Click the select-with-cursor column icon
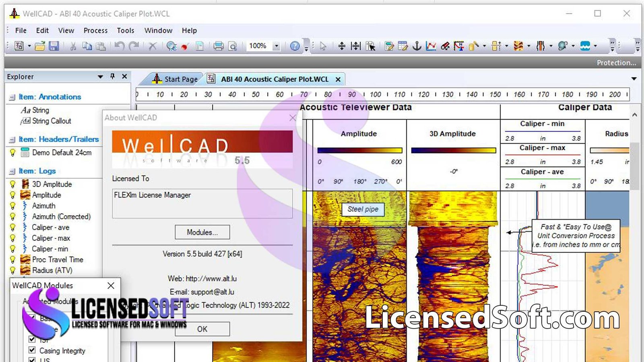The image size is (644, 362). [x=371, y=46]
